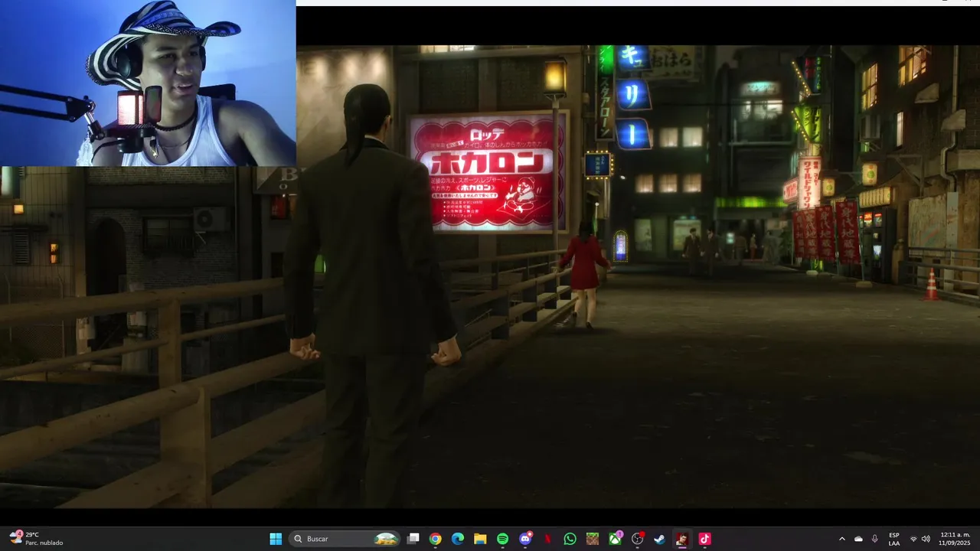
Task: Select the webcam overlay of the streamer
Action: (148, 83)
